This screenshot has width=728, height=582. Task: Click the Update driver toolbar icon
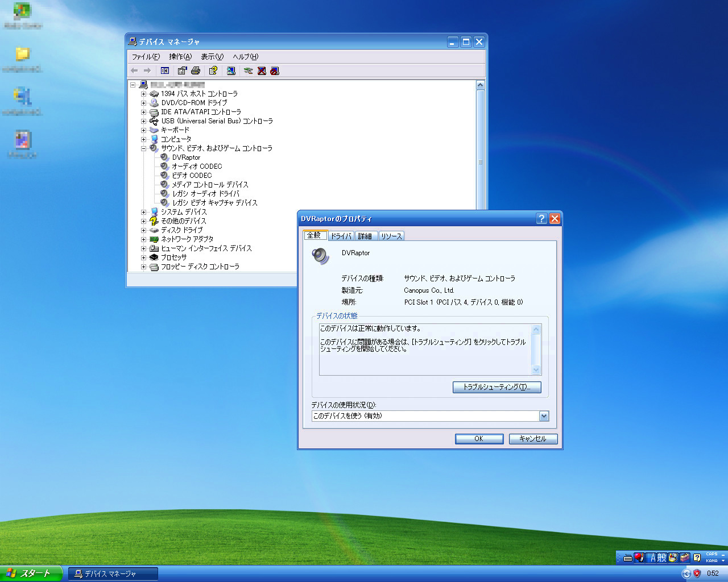coord(248,70)
